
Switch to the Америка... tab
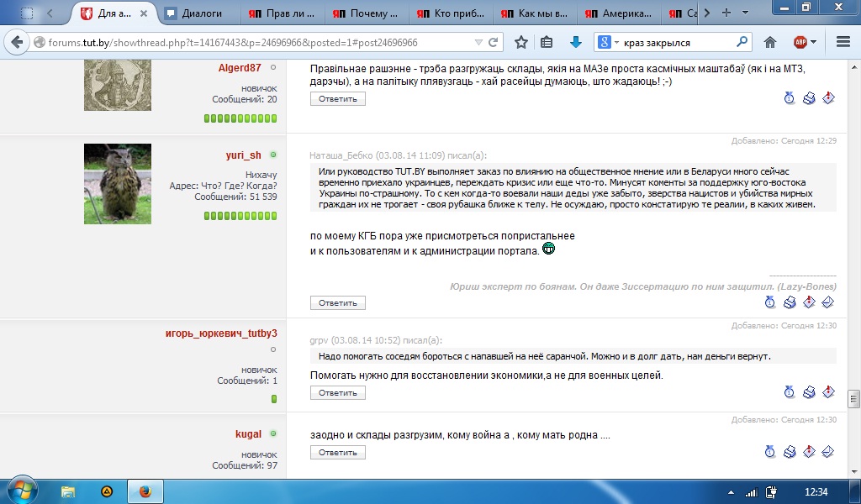pos(620,13)
